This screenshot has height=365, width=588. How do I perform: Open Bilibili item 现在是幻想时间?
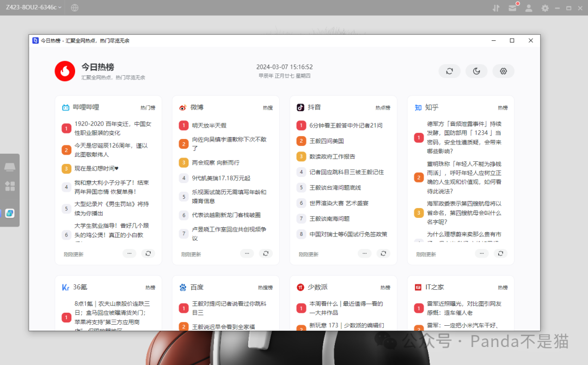(96, 168)
